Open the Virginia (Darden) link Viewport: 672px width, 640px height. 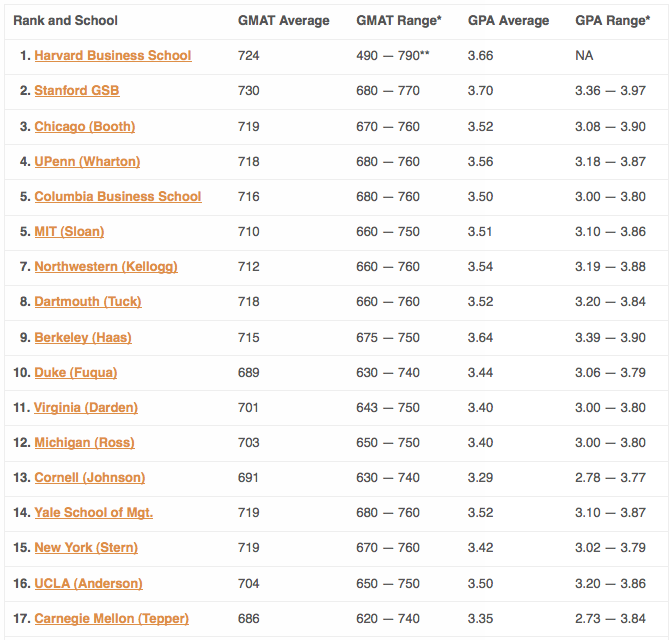[86, 408]
